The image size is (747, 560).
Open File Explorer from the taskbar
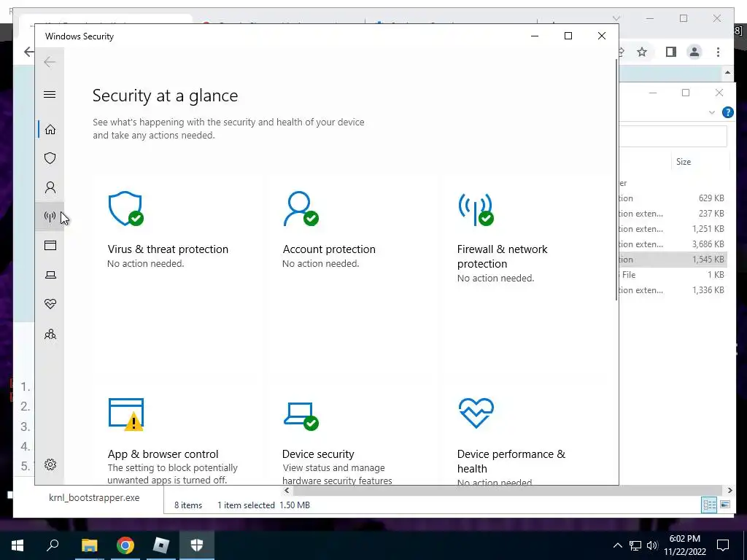[x=89, y=545]
